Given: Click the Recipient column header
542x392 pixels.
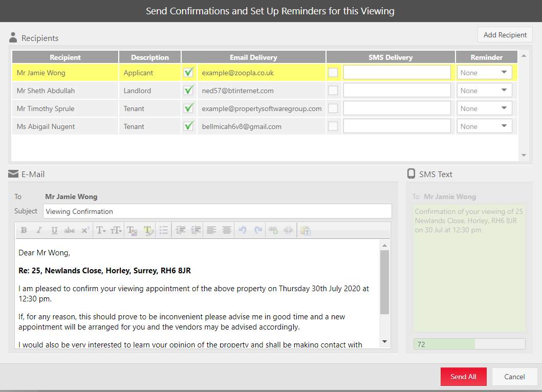Looking at the screenshot, I should click(65, 57).
